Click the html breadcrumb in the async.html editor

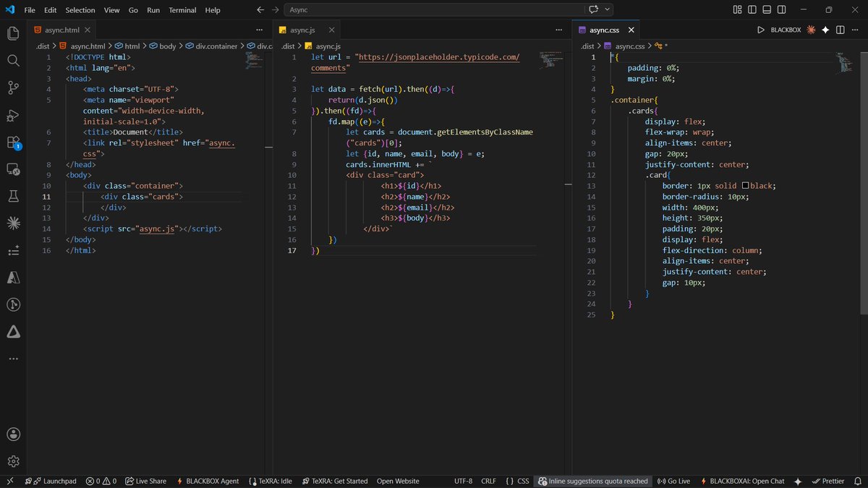tap(127, 46)
